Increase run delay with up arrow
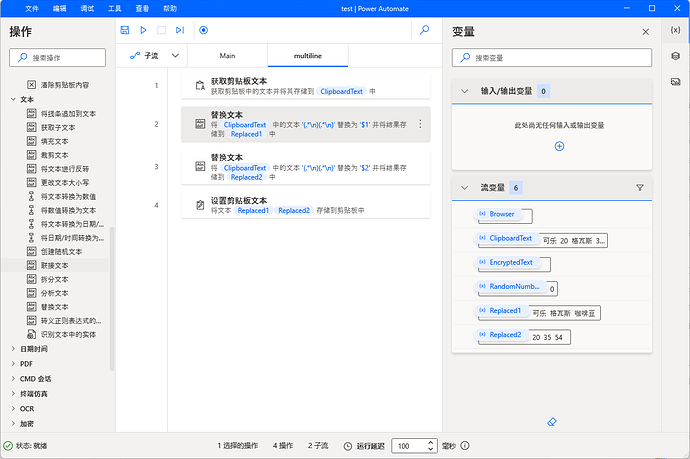Screen dimensions: 690x459 click(x=431, y=442)
